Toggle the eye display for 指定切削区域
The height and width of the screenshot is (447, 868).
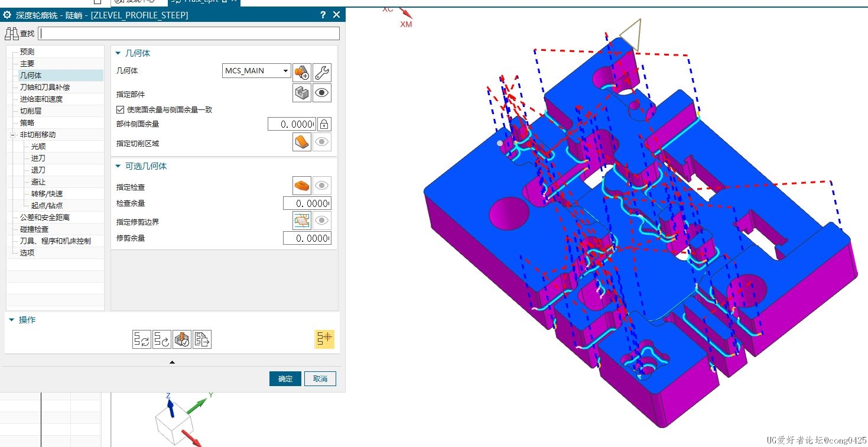coord(322,142)
